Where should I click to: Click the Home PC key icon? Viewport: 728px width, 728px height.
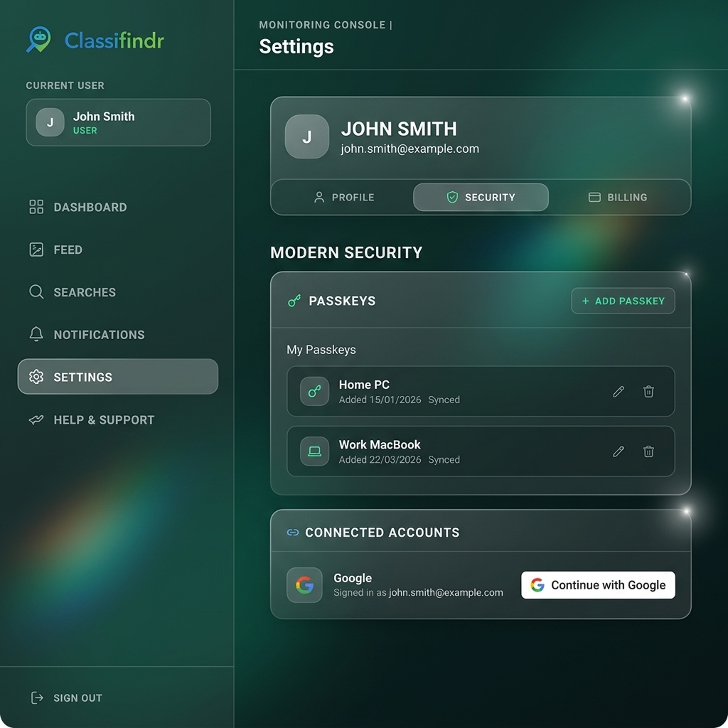point(314,392)
